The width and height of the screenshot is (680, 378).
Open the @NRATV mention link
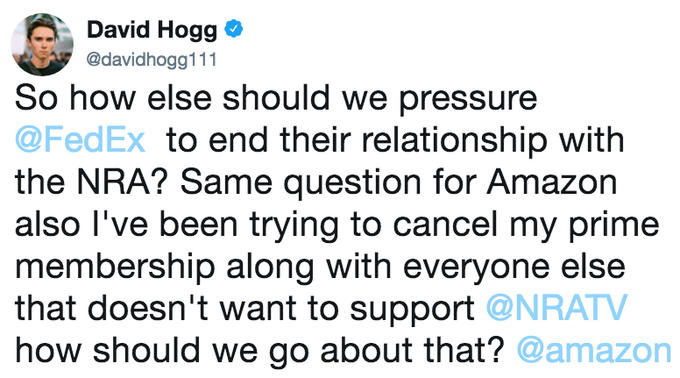[556, 307]
